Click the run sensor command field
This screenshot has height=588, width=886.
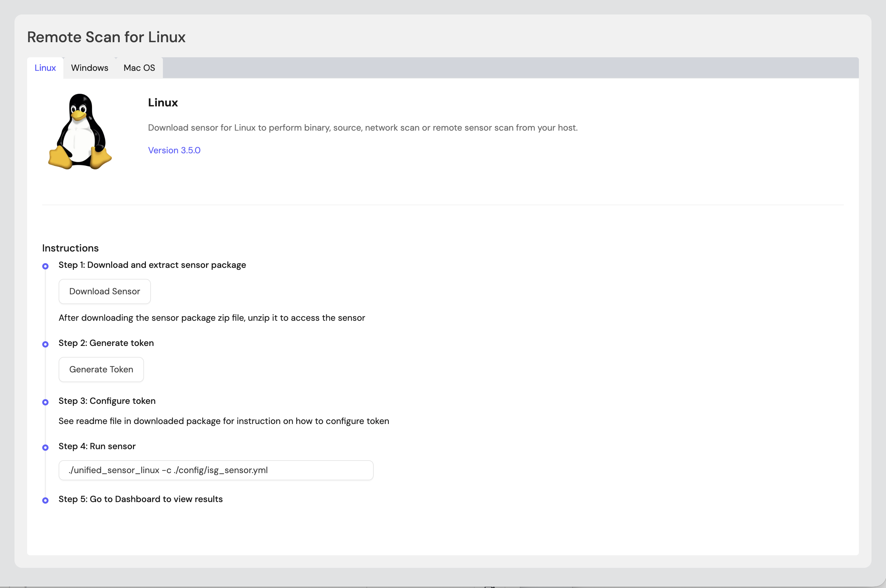click(x=216, y=470)
